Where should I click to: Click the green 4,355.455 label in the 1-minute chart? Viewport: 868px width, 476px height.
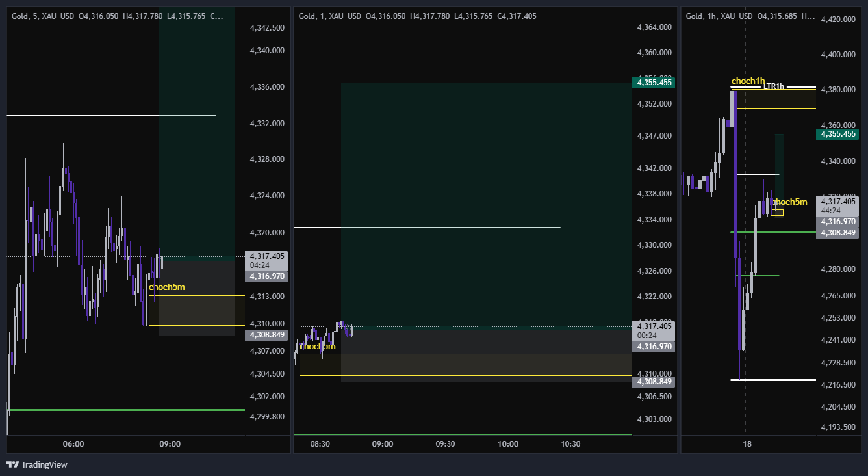pyautogui.click(x=655, y=83)
